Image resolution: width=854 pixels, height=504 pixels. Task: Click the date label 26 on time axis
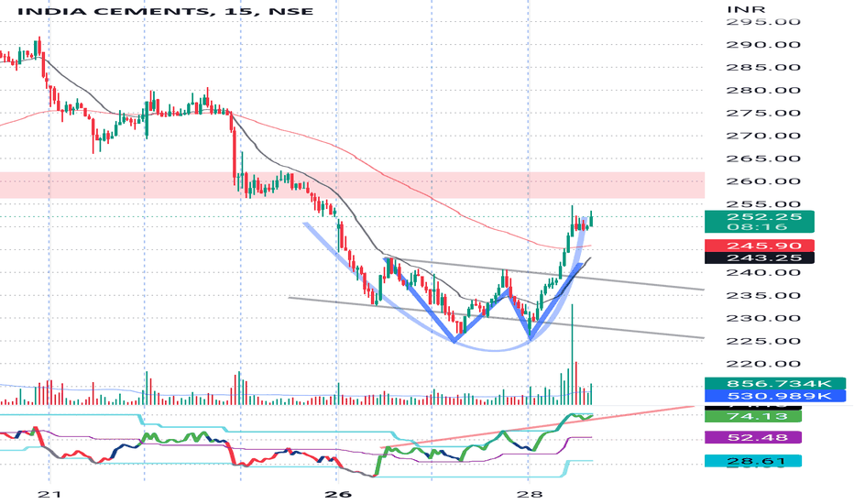(x=338, y=494)
